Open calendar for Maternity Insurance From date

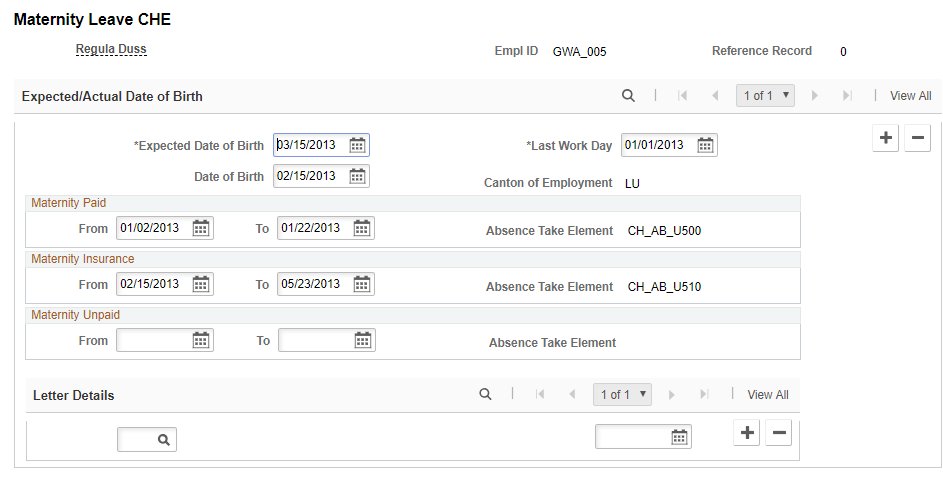click(200, 284)
